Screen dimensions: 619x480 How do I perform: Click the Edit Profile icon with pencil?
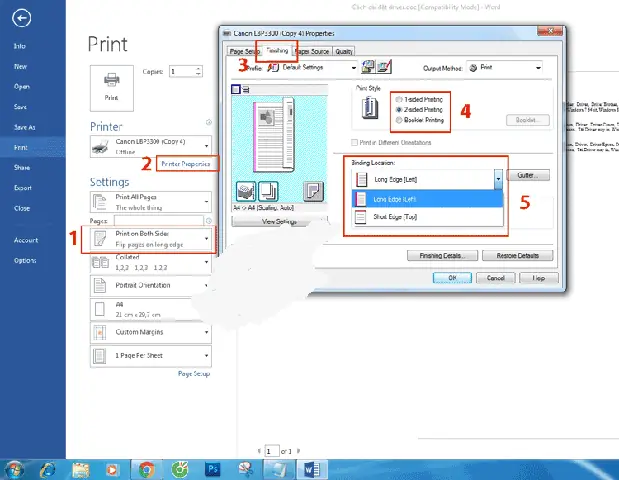tap(384, 67)
